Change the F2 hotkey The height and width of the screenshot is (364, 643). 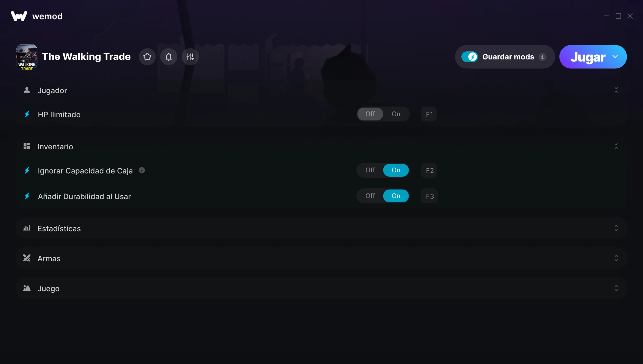429,170
